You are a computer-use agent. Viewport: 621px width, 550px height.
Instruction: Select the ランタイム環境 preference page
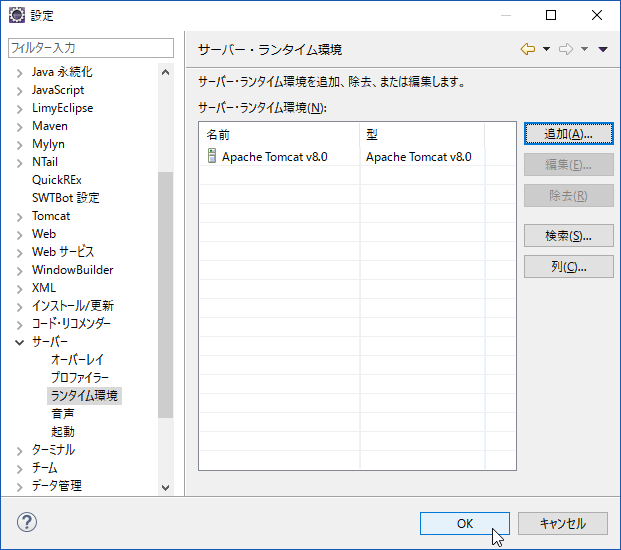(x=84, y=396)
